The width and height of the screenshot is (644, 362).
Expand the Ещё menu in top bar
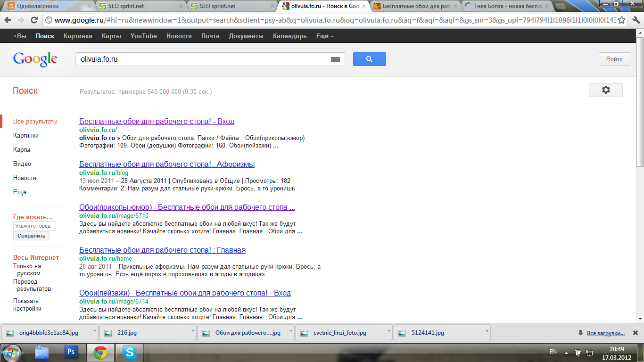point(324,36)
